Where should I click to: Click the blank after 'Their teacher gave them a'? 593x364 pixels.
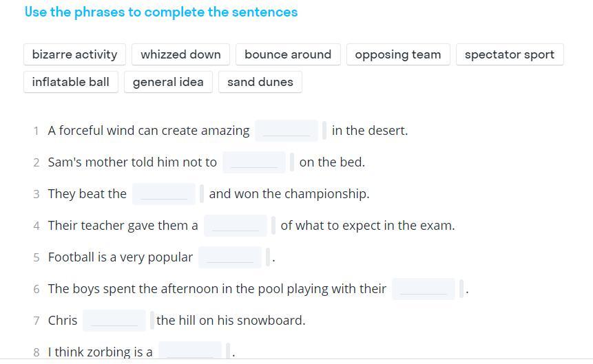tap(236, 226)
